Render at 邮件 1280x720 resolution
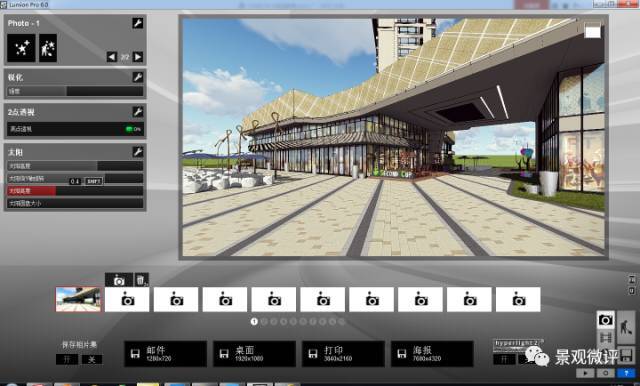Image resolution: width=640 pixels, height=386 pixels. [165, 354]
